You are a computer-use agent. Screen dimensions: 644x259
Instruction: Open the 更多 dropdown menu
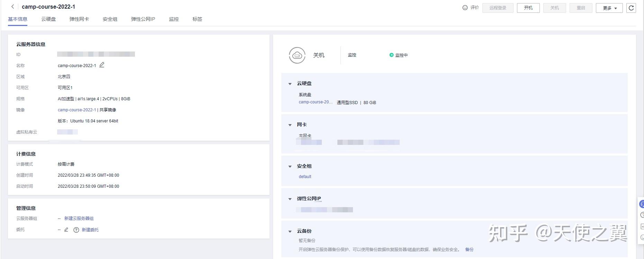(x=609, y=8)
